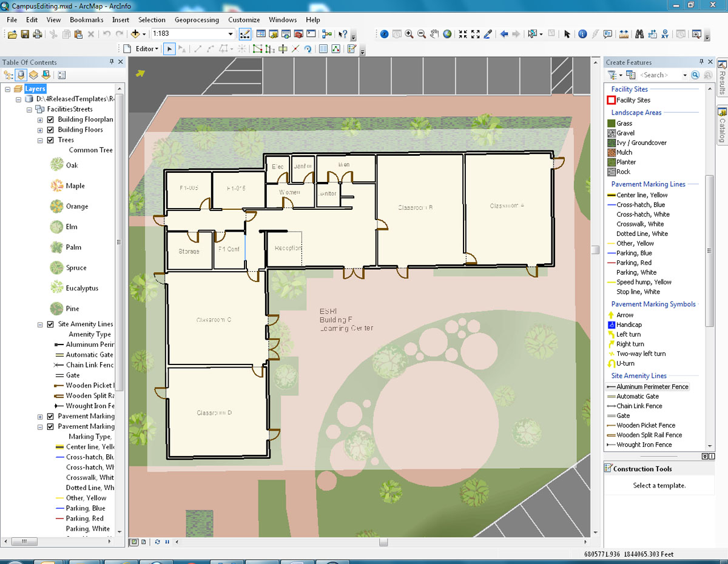Open the Measure tool
The height and width of the screenshot is (564, 728).
623,34
